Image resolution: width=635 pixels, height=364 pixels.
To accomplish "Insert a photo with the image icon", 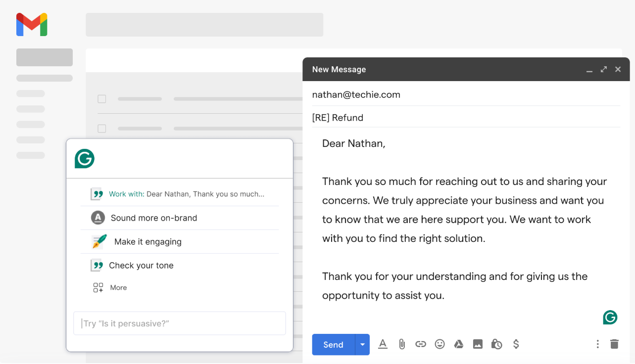I will point(478,344).
